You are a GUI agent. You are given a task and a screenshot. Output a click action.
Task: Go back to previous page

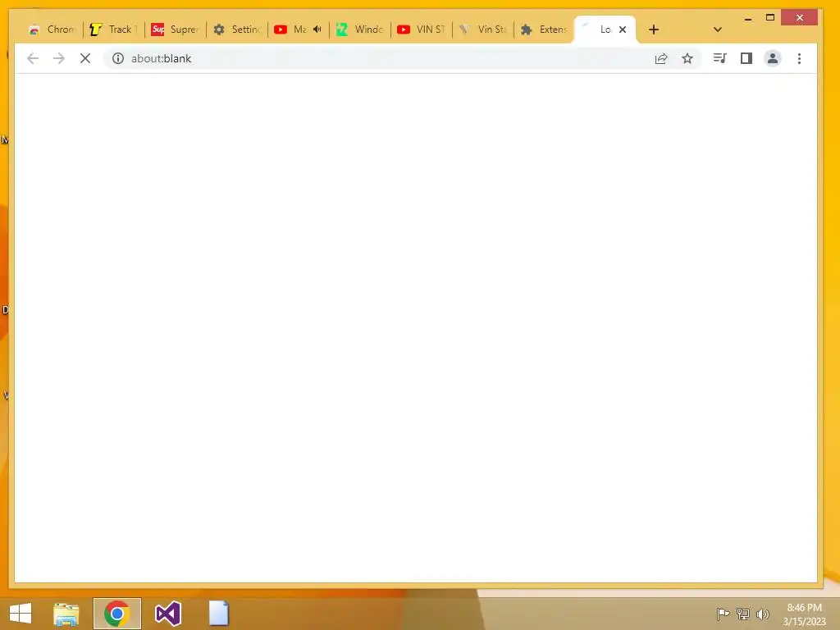(x=33, y=58)
